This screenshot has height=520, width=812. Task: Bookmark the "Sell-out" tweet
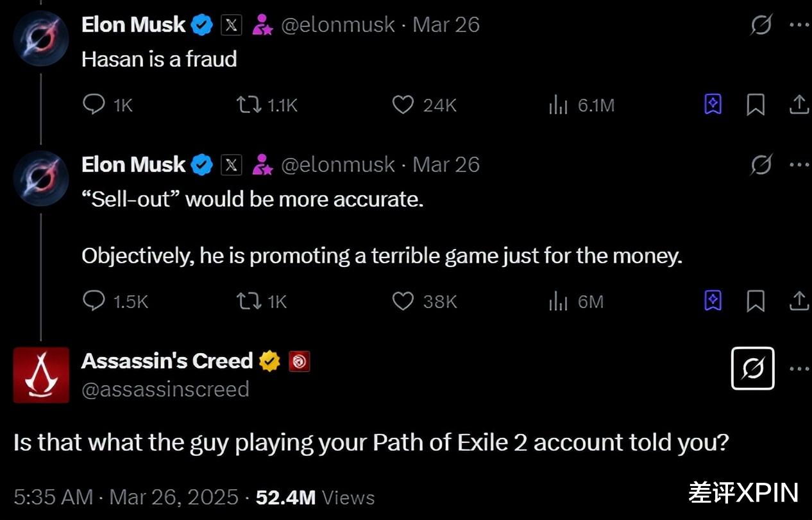[756, 300]
